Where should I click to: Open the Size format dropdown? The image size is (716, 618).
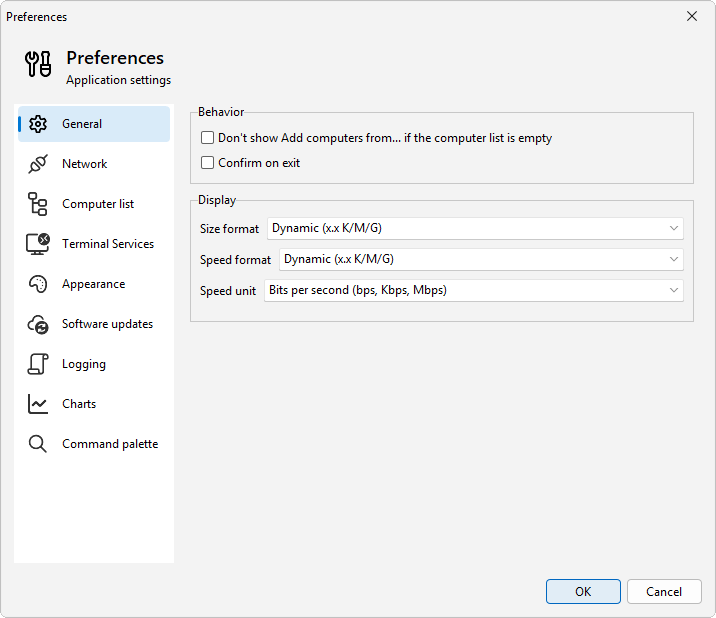tap(475, 228)
